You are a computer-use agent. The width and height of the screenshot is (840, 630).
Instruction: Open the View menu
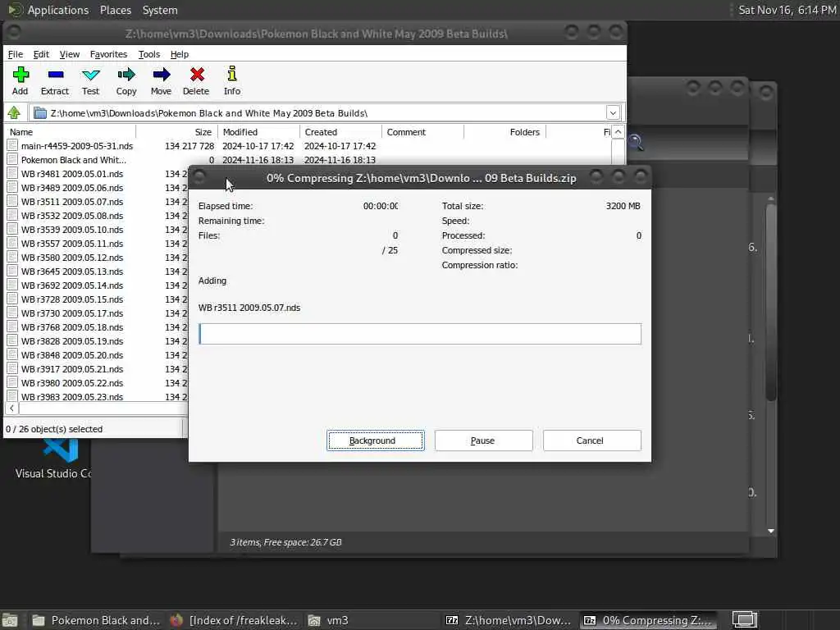pyautogui.click(x=70, y=54)
